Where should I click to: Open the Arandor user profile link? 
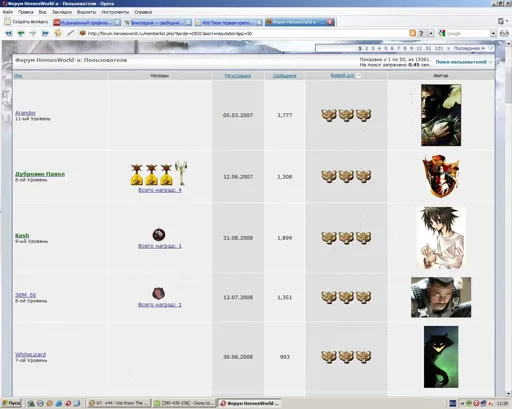[25, 113]
